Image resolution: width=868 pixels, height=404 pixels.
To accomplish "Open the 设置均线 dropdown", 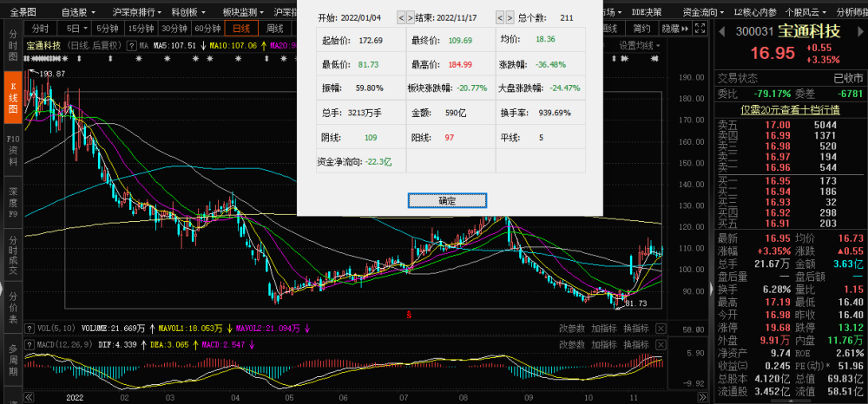I will click(x=638, y=45).
